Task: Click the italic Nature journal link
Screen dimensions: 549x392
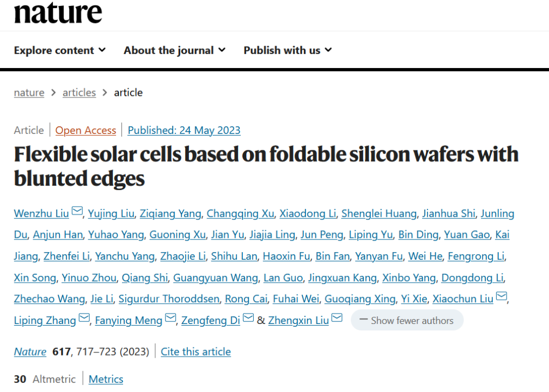Action: click(30, 352)
